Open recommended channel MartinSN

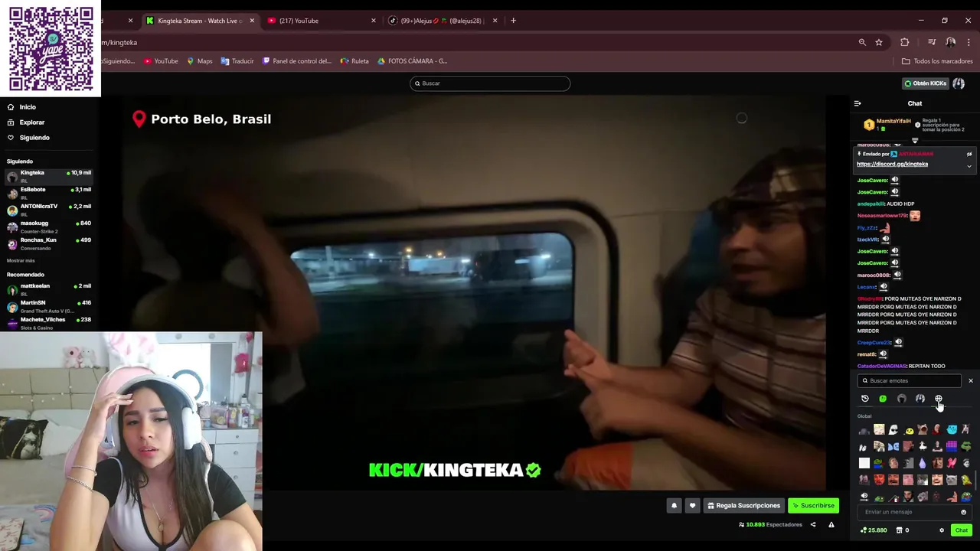49,306
